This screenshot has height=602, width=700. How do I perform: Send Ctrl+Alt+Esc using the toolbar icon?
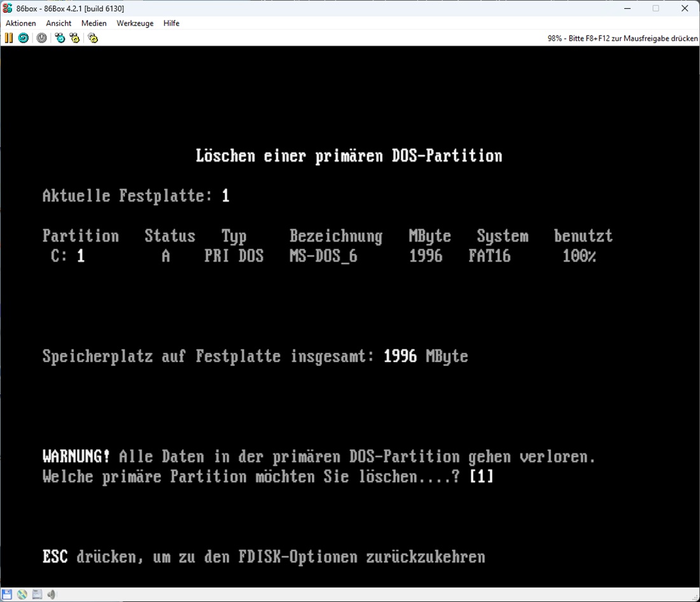click(75, 38)
